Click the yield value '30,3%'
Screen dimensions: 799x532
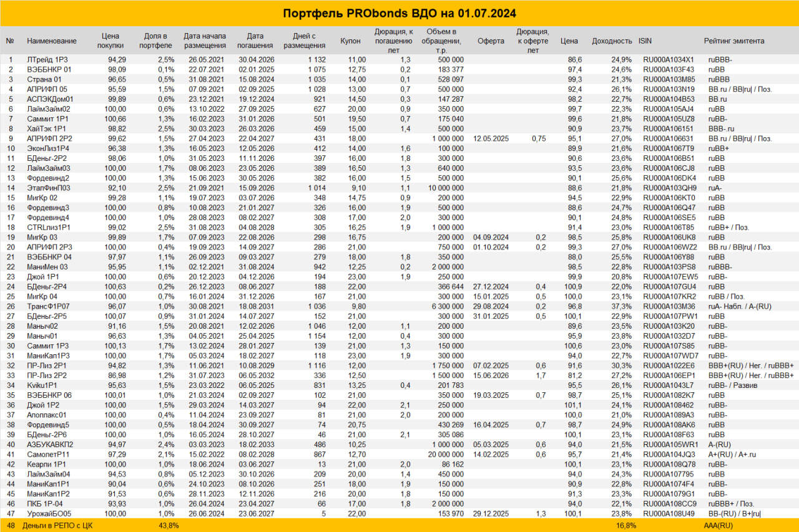pyautogui.click(x=622, y=365)
